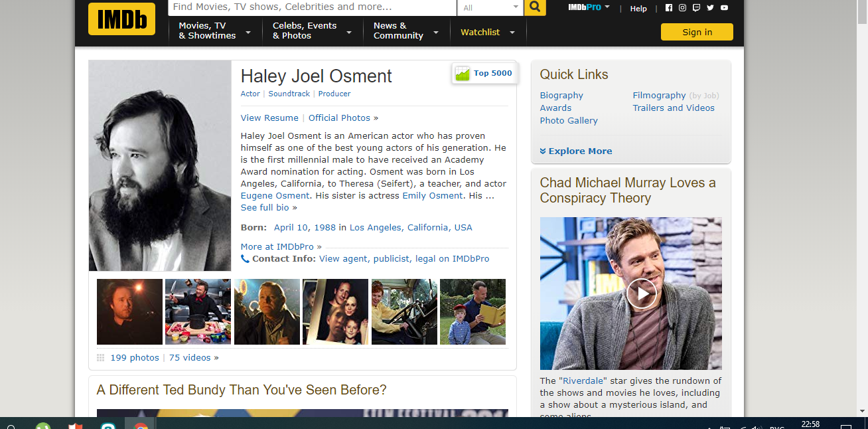The image size is (868, 429).
Task: Open the IMDb Twitter icon
Action: tap(710, 8)
